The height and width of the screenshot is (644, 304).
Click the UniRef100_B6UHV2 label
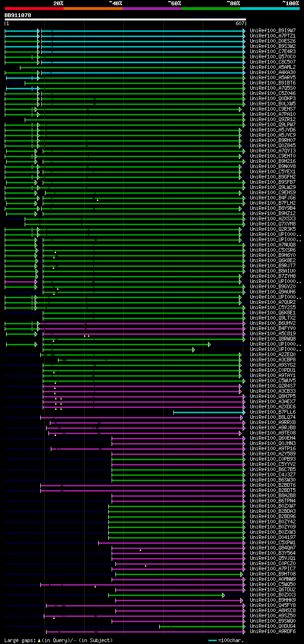click(273, 323)
